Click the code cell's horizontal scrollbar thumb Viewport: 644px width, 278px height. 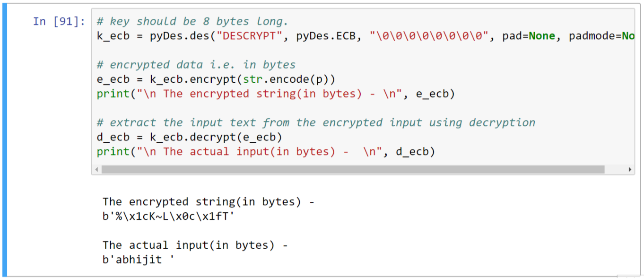[352, 169]
